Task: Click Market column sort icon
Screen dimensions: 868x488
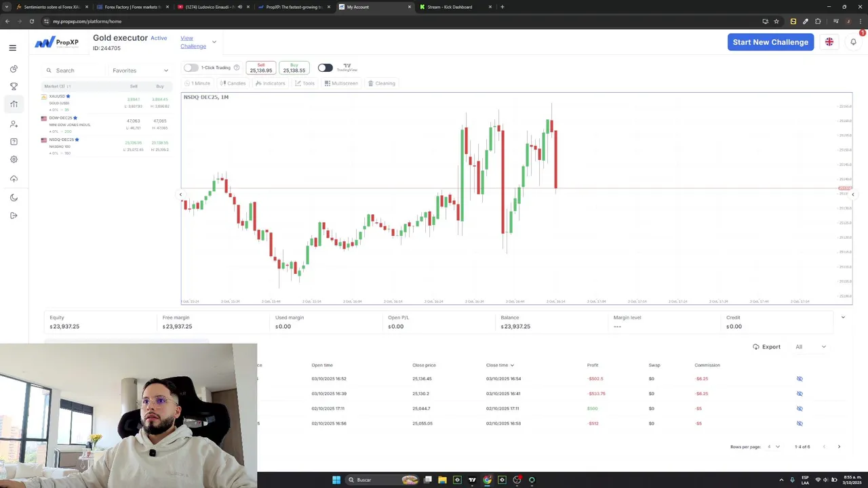Action: (x=68, y=87)
